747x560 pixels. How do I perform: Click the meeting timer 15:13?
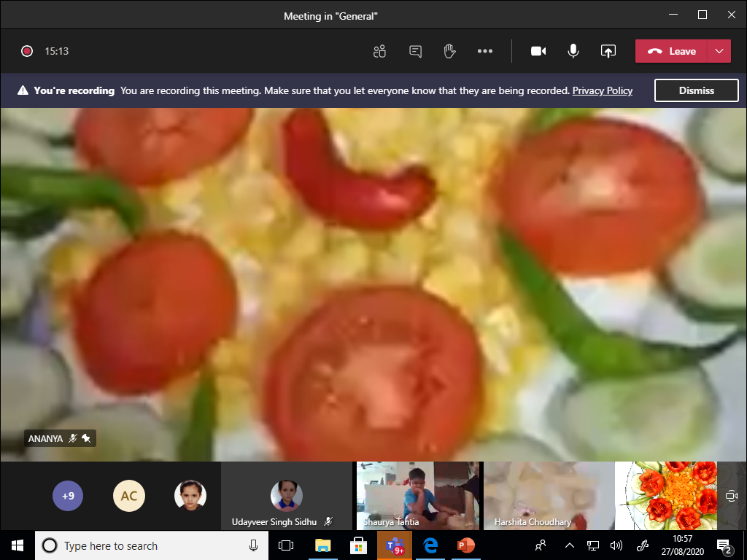click(x=57, y=51)
